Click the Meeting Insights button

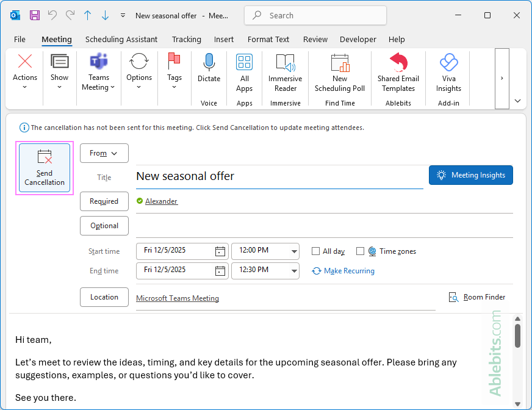coord(470,175)
